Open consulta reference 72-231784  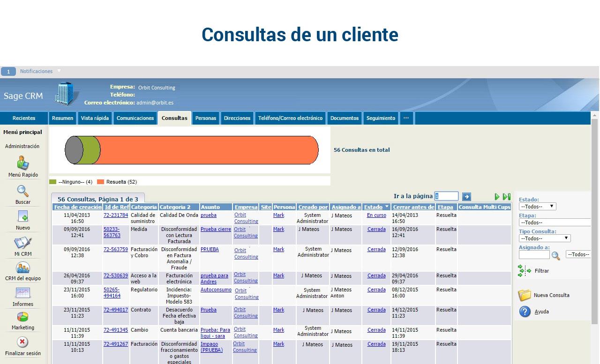pyautogui.click(x=116, y=215)
